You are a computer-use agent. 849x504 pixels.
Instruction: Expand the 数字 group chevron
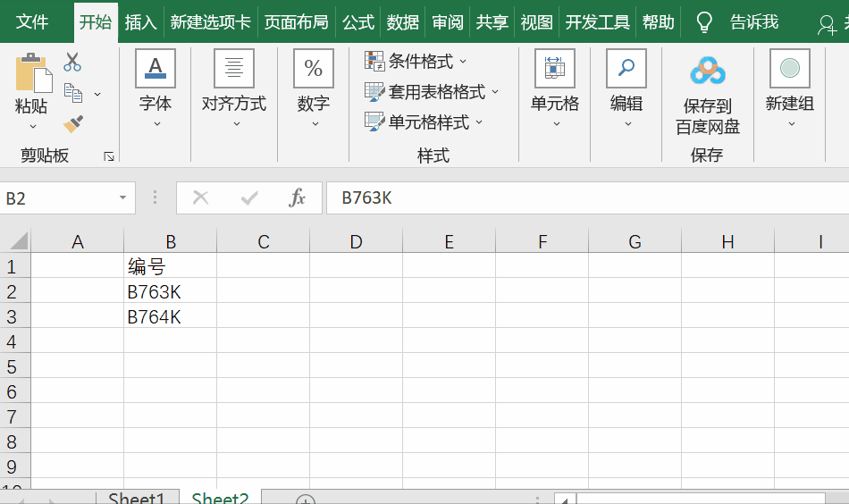click(315, 124)
